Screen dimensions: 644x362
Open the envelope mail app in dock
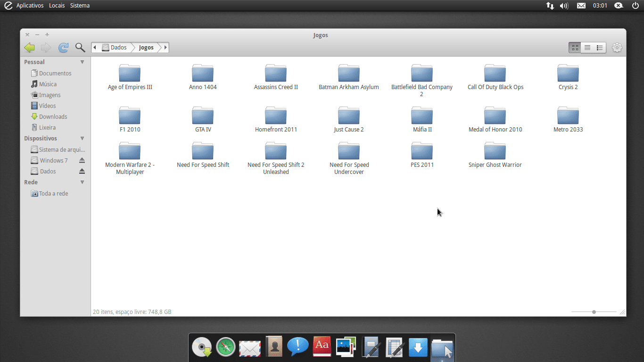pos(250,348)
